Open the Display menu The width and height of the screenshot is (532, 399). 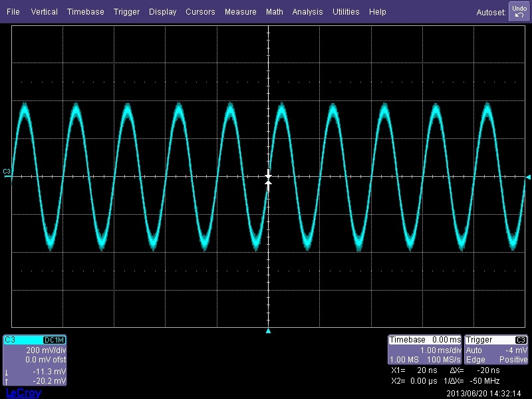[x=163, y=12]
